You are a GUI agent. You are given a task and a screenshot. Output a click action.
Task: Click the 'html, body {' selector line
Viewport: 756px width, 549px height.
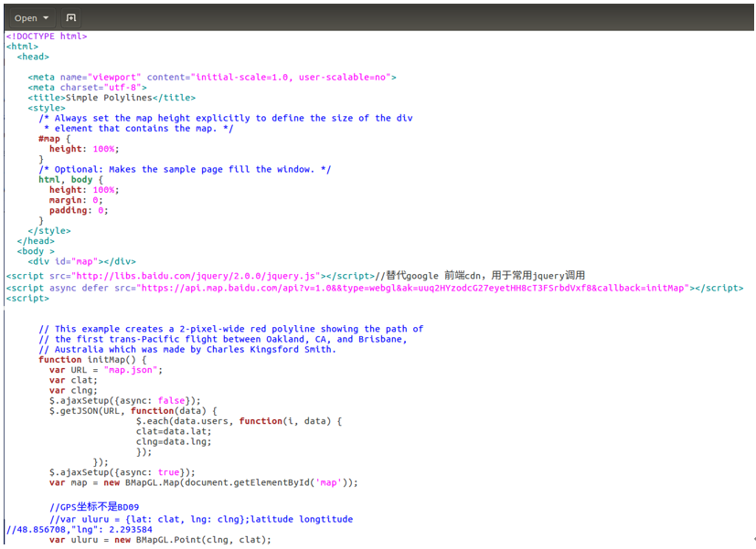[x=70, y=180]
